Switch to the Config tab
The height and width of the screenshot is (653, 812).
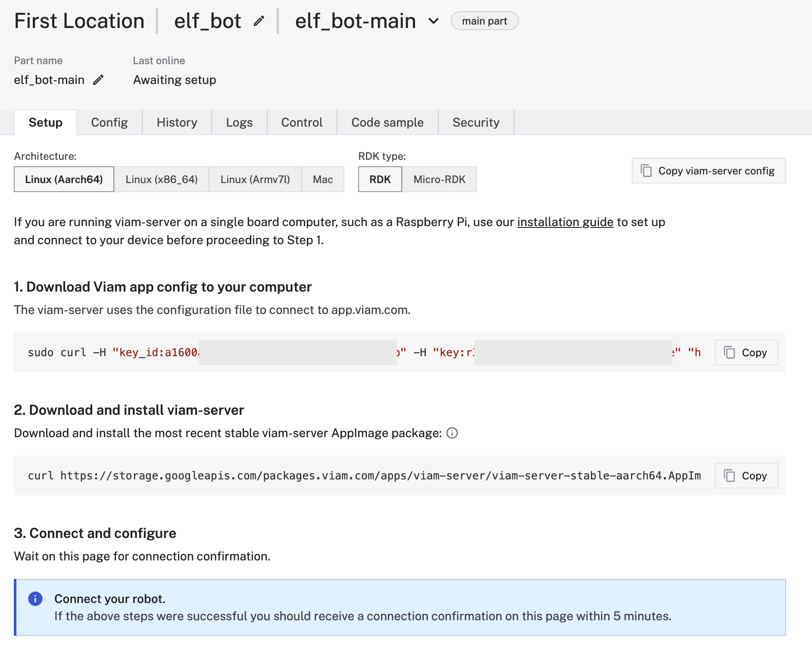109,122
